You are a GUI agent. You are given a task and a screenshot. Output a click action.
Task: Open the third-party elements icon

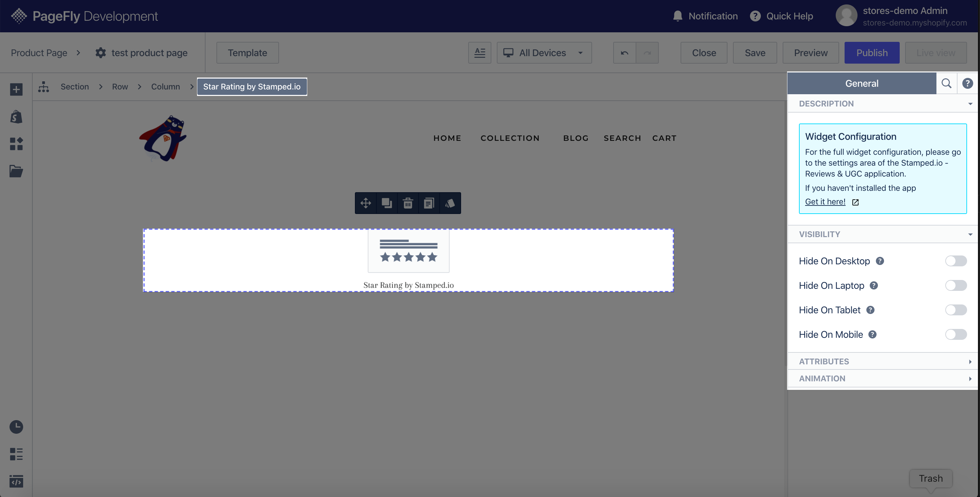[x=16, y=144]
